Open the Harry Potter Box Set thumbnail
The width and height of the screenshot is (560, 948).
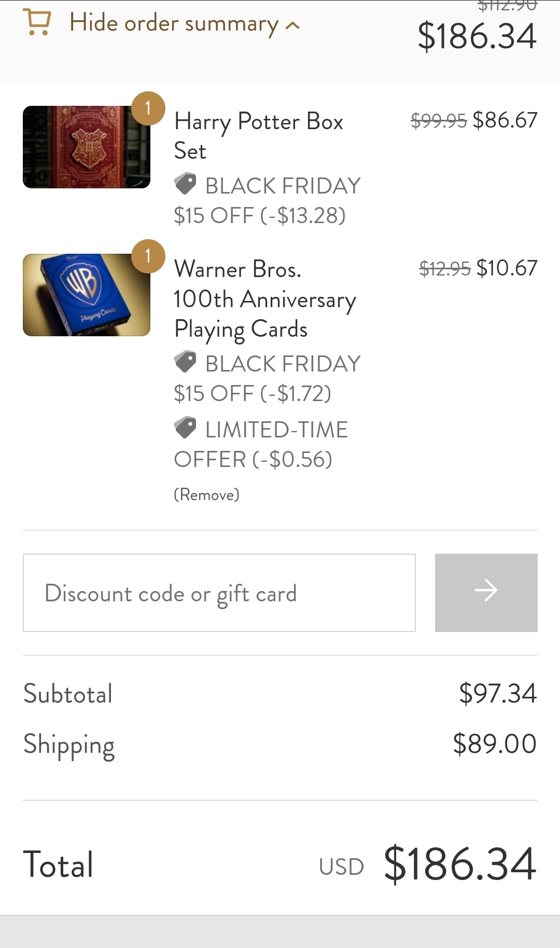tap(86, 147)
